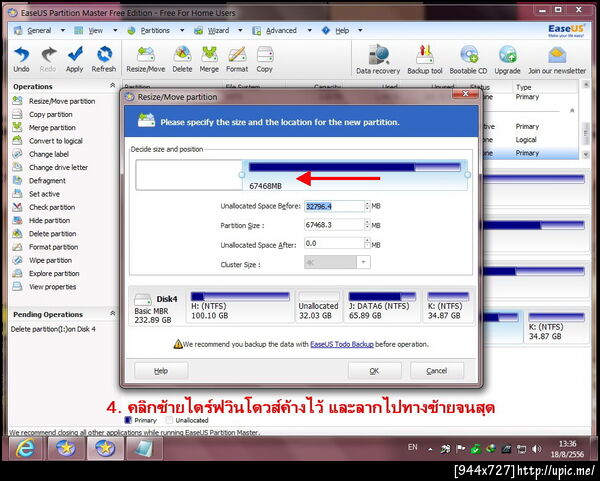Click the Merge toolbar icon
This screenshot has height=481, width=600.
(x=209, y=59)
